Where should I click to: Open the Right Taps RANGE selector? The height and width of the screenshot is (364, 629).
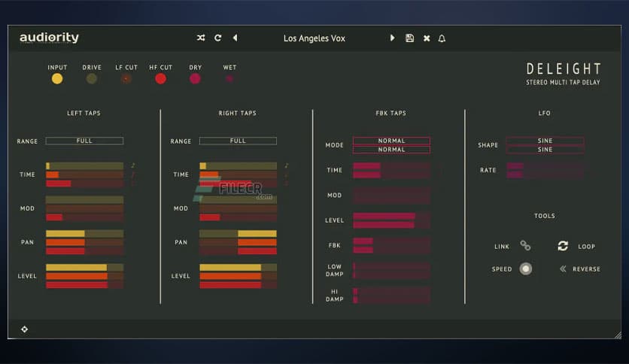(x=238, y=141)
